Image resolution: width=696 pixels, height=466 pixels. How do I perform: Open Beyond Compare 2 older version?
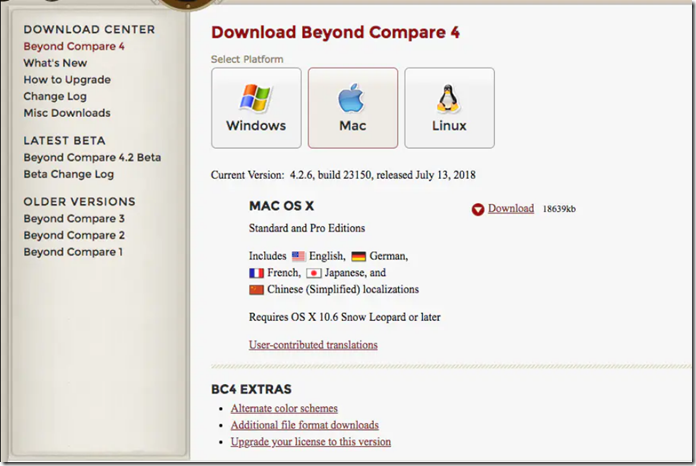(74, 235)
